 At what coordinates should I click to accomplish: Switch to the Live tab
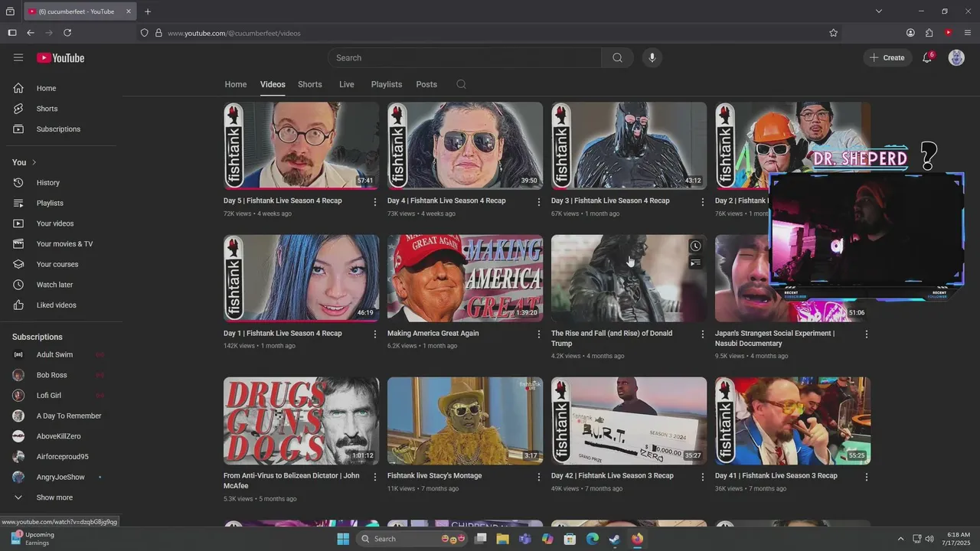pyautogui.click(x=347, y=84)
